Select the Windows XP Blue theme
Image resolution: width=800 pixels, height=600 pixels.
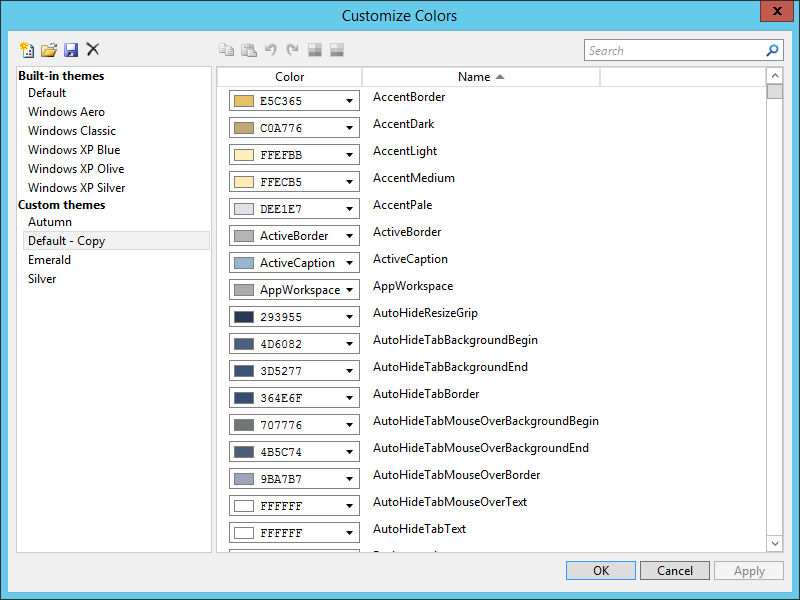click(67, 149)
